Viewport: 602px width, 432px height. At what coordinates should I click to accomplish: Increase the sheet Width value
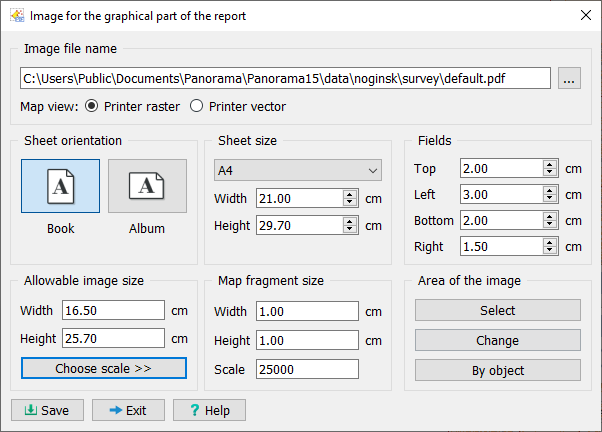(x=349, y=194)
